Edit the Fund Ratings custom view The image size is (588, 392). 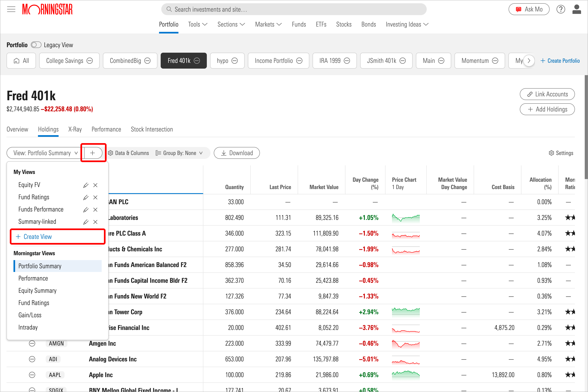(86, 197)
